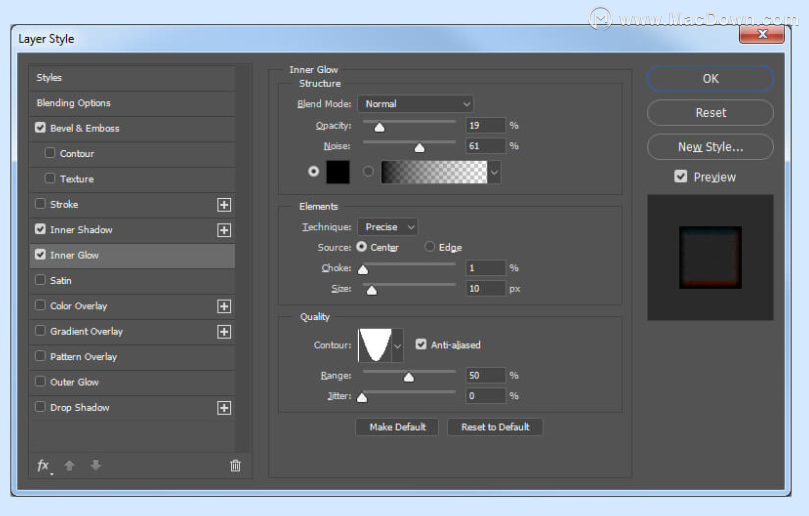Click the style preview thumbnail
This screenshot has height=516, width=809.
click(x=710, y=257)
